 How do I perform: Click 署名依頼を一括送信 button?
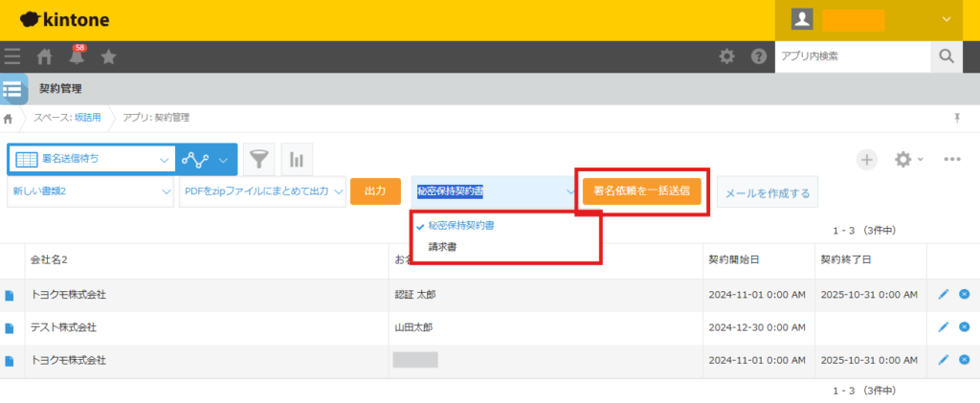click(642, 191)
